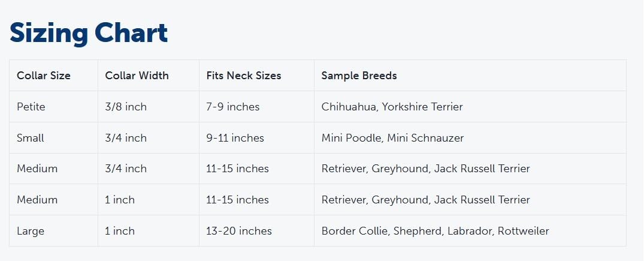
Task: Select the 7-9 inches neck size cell
Action: 233,107
